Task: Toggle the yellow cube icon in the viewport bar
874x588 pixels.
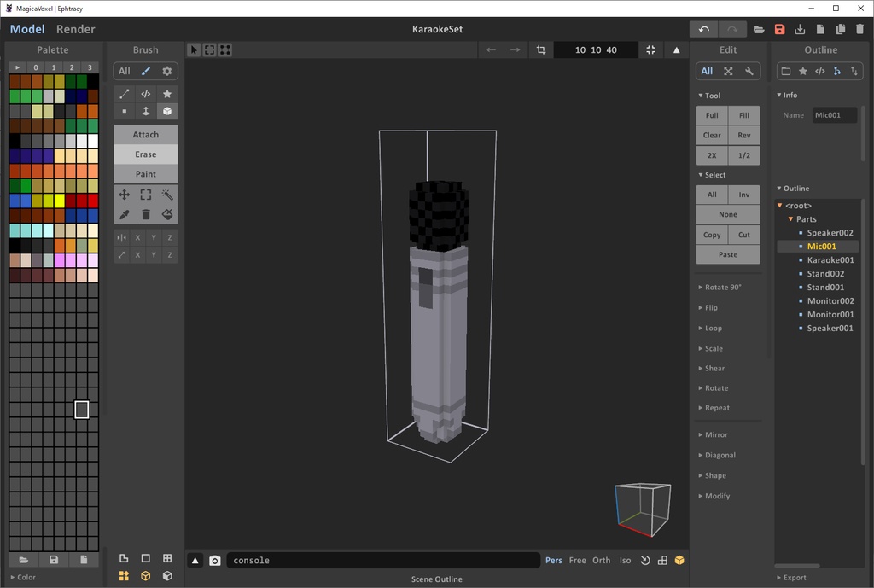Action: tap(679, 560)
